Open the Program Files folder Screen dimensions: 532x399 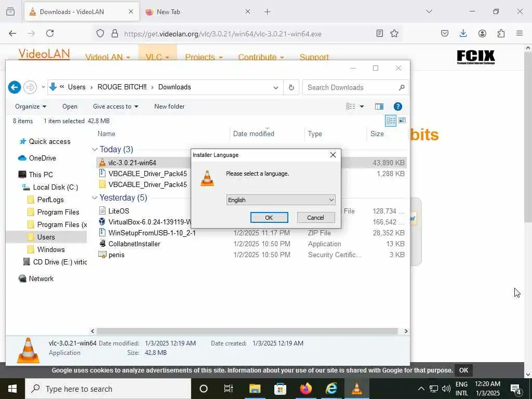coord(58,212)
